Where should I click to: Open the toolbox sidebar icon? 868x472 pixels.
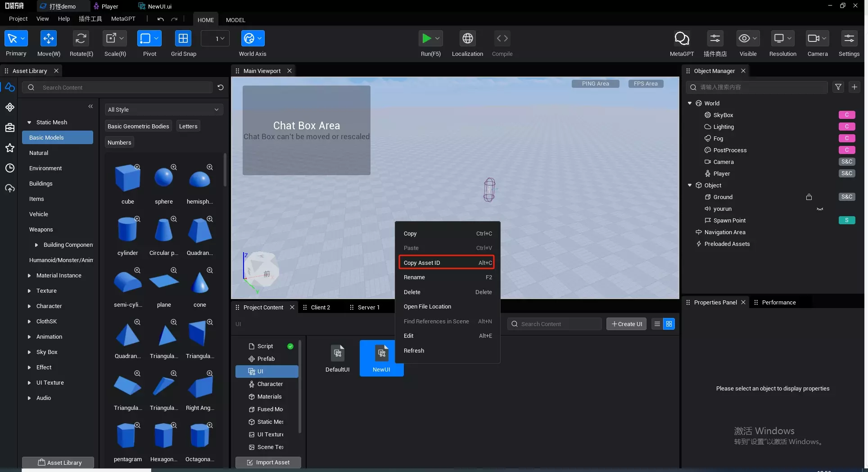point(10,127)
